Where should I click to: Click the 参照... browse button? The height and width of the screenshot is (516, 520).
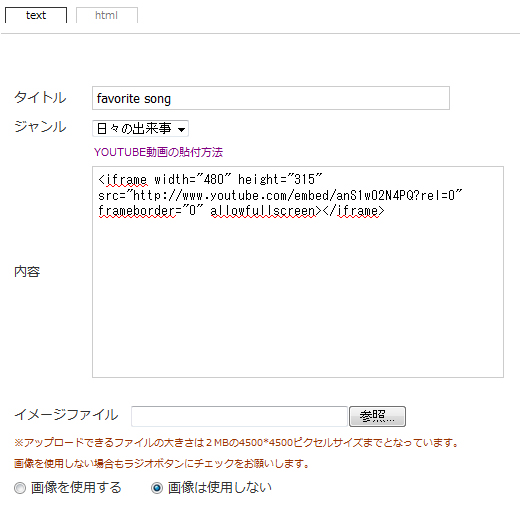click(377, 416)
